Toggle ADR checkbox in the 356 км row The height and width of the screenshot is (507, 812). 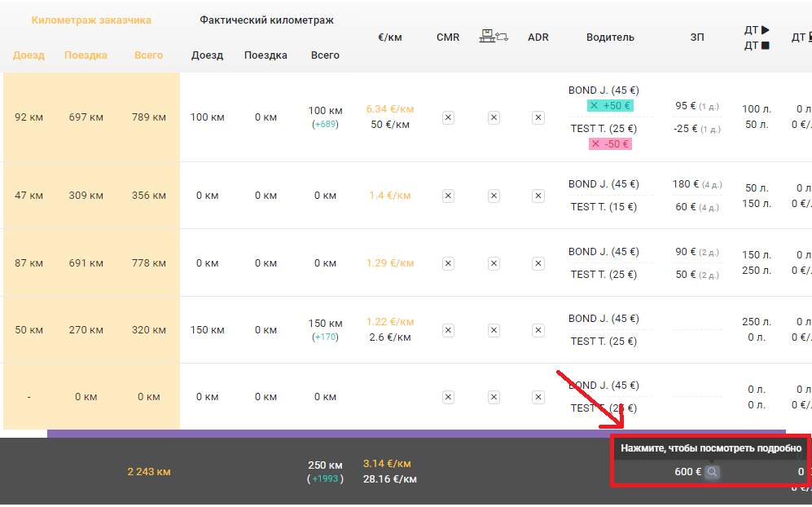[538, 196]
